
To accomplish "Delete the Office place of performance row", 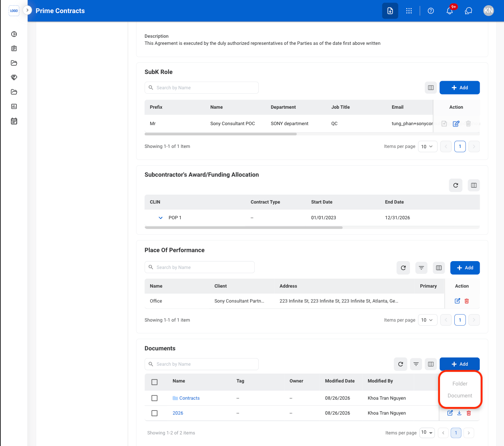I will click(x=467, y=301).
